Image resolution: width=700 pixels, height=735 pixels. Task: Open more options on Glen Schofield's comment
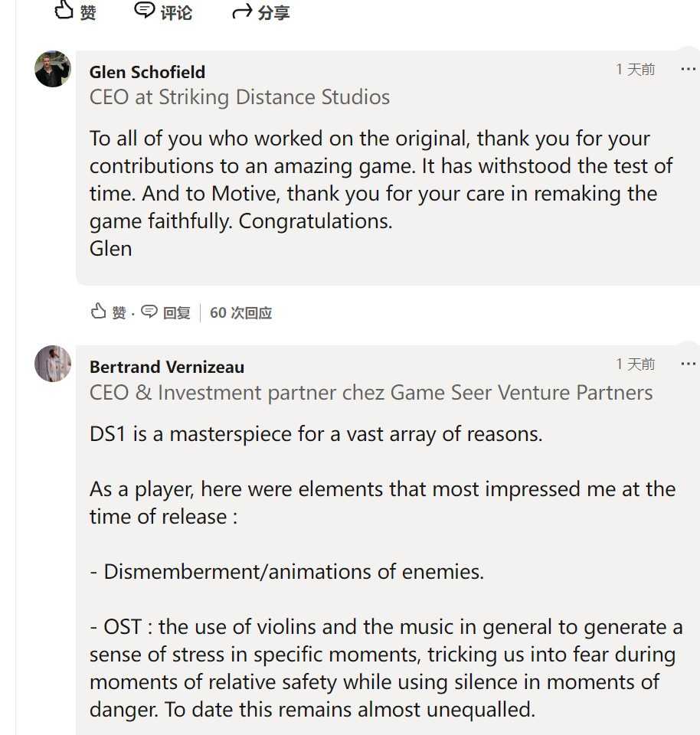click(688, 70)
